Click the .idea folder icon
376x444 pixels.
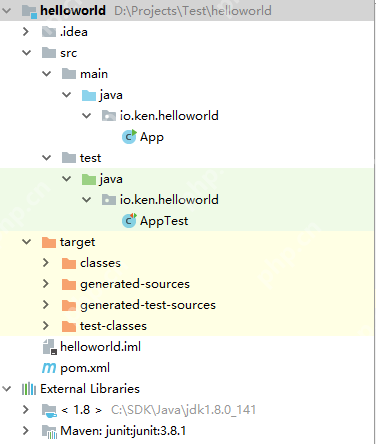click(x=49, y=32)
